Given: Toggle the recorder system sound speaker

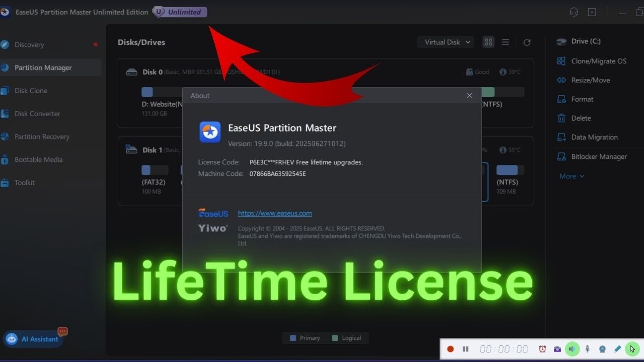Looking at the screenshot, I should point(573,349).
